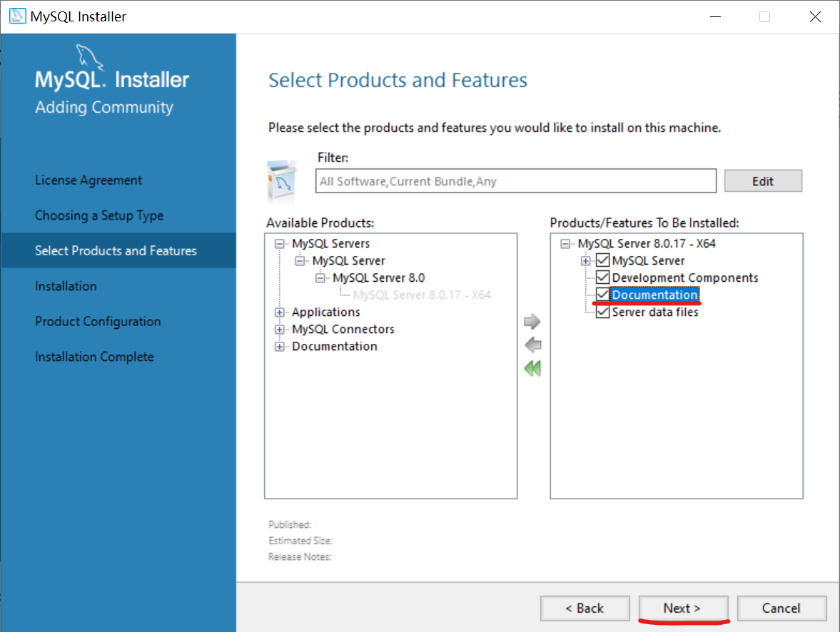
Task: Select Development Components label
Action: 684,278
